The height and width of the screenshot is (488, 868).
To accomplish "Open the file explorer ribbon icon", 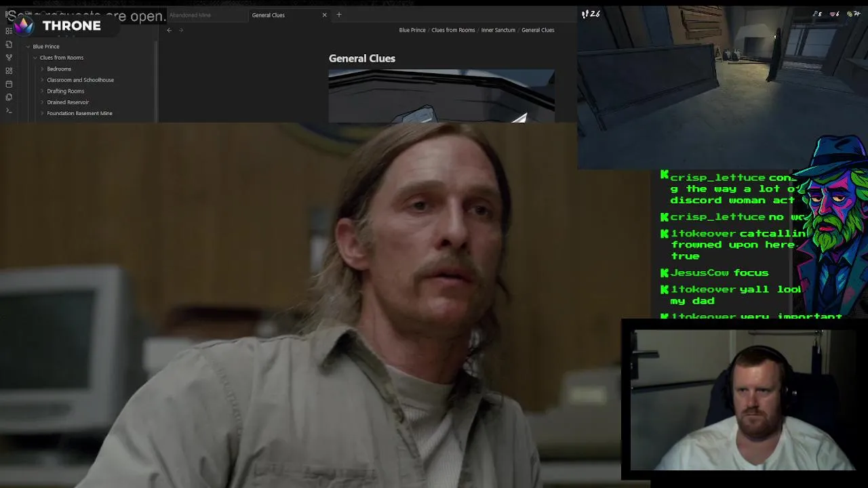I will (9, 44).
